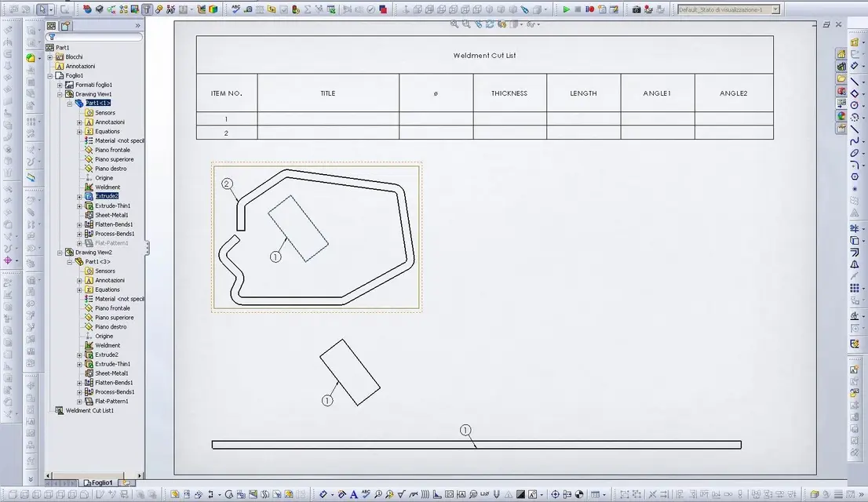Screen dimensions: 868x502
Task: Click the scroll-left arrow below feature tree
Action: tap(48, 475)
